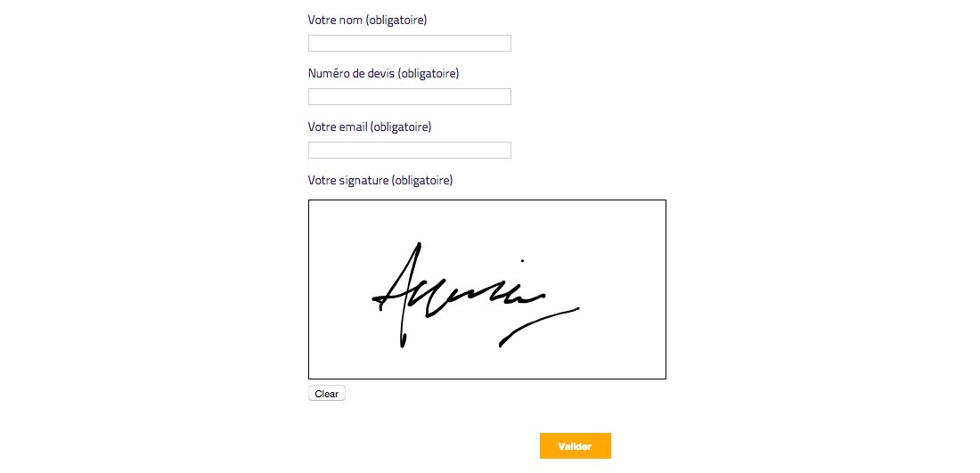Click '(obligatoire)' next to Votre signature
The width and height of the screenshot is (980, 473).
tap(422, 180)
